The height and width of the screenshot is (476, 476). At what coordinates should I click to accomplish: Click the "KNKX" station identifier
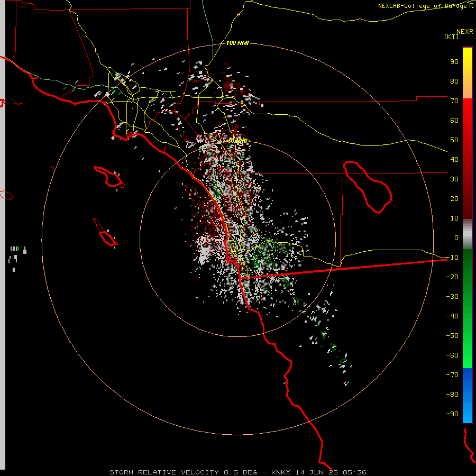coord(281,472)
